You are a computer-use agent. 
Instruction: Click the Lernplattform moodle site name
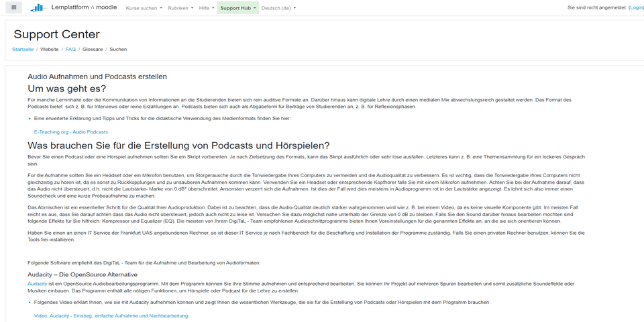coord(85,7)
